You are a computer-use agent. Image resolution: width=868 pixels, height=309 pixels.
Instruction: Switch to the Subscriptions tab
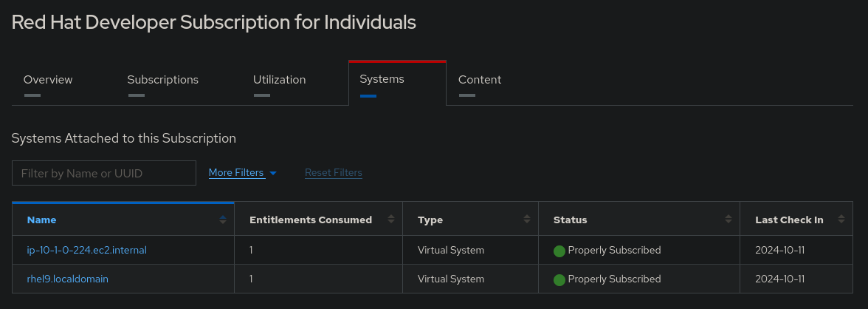pyautogui.click(x=162, y=80)
